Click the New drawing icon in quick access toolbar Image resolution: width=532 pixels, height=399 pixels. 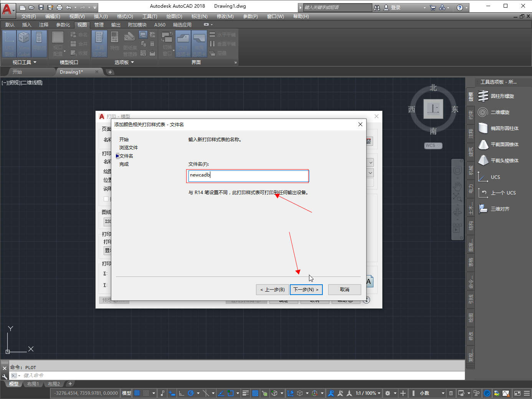coord(23,7)
